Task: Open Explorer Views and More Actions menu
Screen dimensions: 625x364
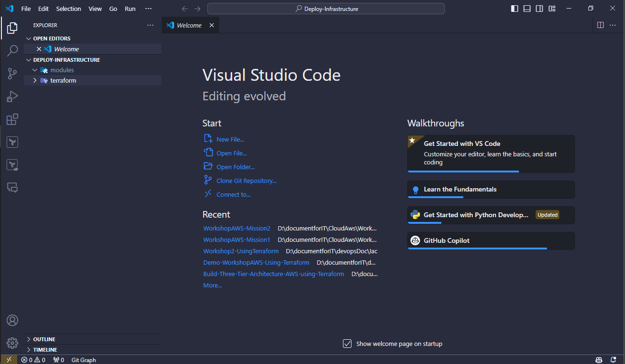Action: (x=150, y=25)
